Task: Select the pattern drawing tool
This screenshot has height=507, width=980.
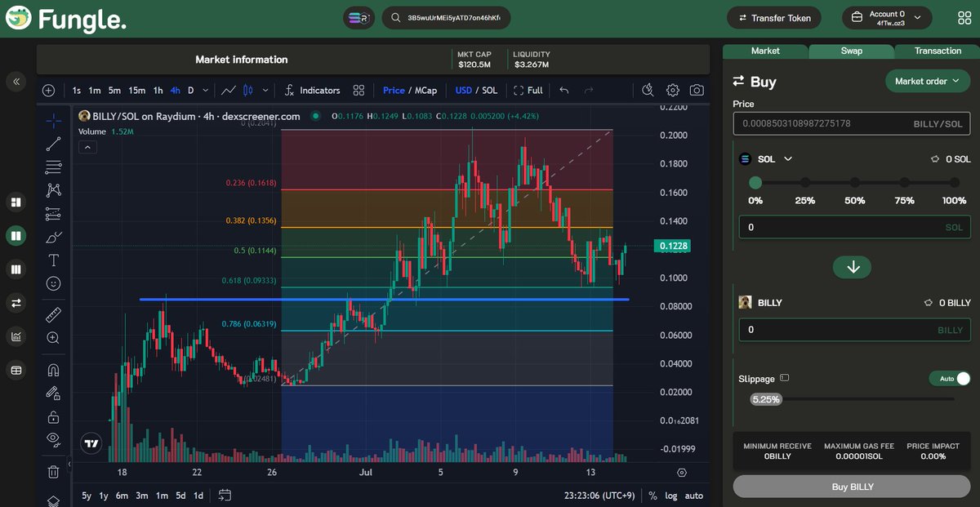Action: [53, 190]
